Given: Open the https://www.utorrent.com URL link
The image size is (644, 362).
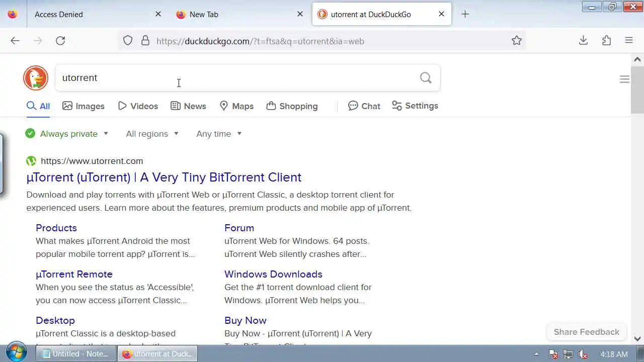Looking at the screenshot, I should pyautogui.click(x=92, y=161).
